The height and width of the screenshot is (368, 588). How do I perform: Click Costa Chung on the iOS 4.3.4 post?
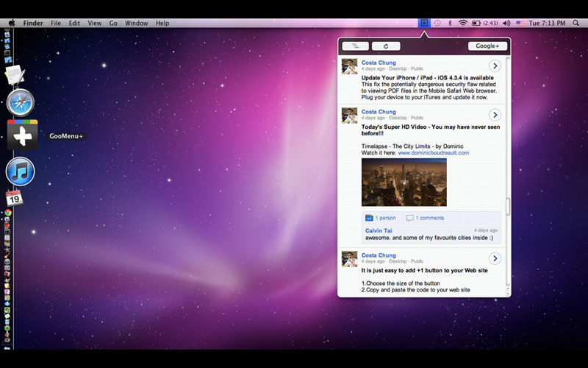pyautogui.click(x=379, y=63)
